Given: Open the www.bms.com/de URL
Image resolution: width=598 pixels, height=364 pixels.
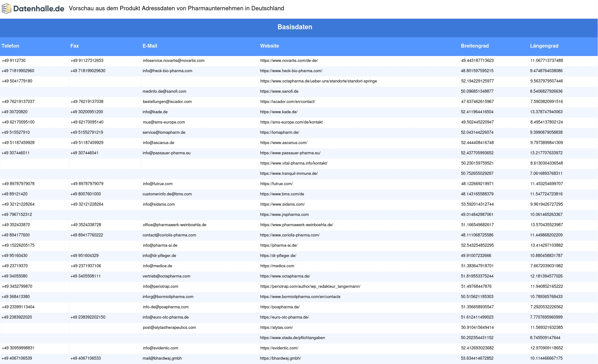Looking at the screenshot, I should pos(282,194).
